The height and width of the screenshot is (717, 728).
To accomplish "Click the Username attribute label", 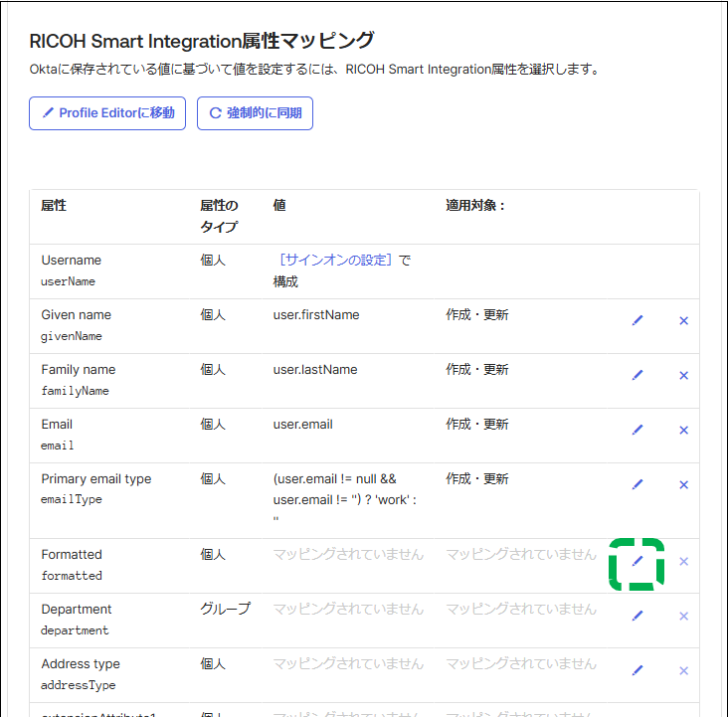I will click(71, 261).
